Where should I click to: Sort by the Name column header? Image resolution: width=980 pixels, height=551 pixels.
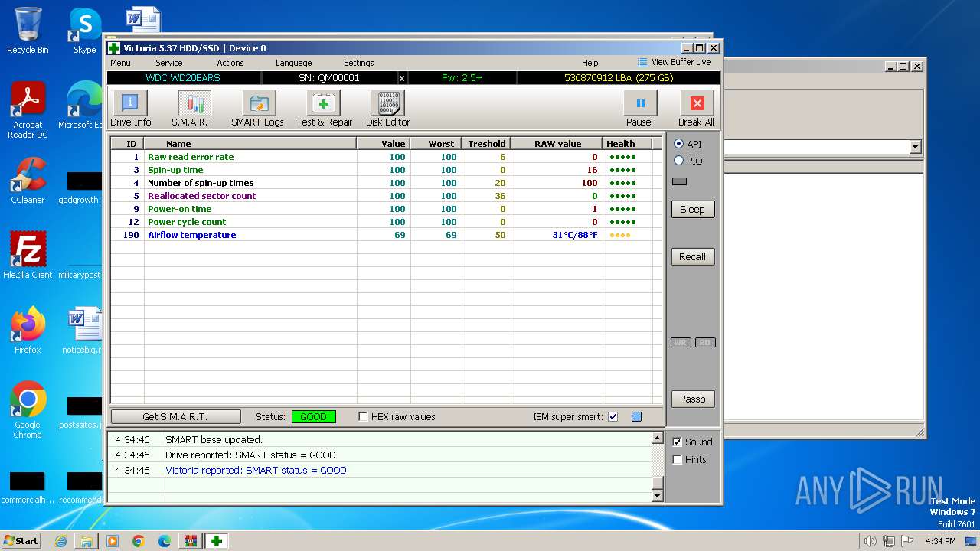250,143
